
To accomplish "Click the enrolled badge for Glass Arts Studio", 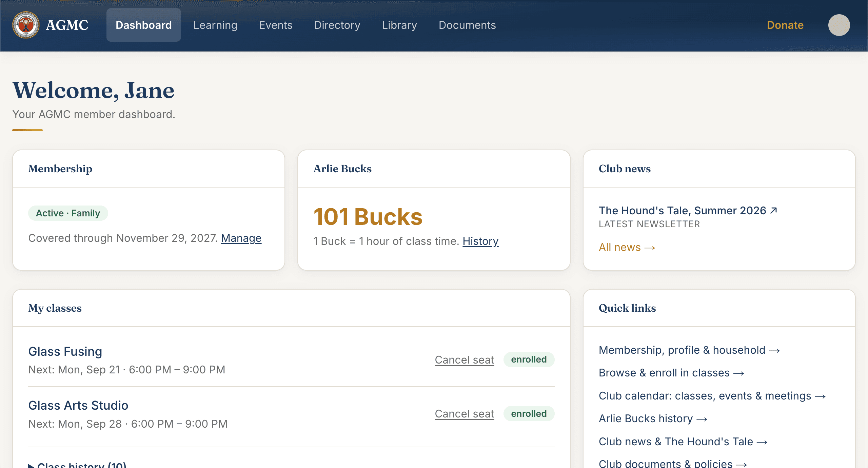I will coord(529,414).
